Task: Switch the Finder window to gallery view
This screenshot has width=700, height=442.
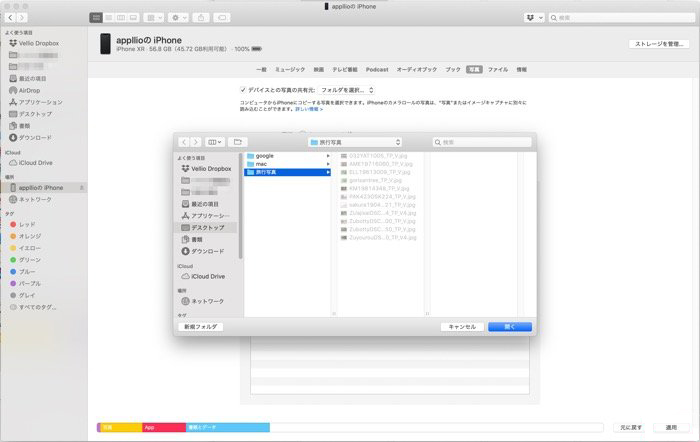Action: [x=133, y=17]
